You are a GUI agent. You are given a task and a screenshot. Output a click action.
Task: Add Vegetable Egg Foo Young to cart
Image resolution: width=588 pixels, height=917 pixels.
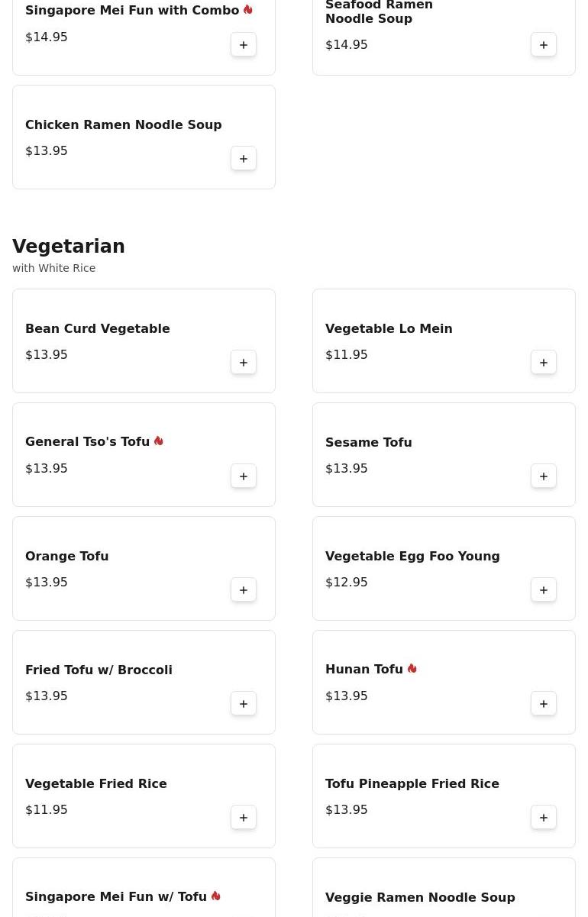[544, 590]
